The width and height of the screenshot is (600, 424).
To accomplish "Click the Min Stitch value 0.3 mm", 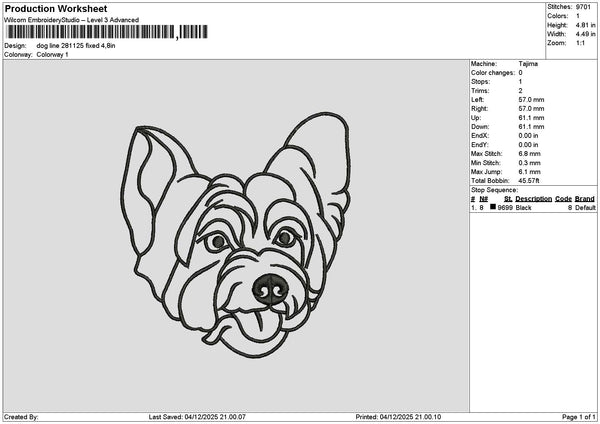I will 530,163.
